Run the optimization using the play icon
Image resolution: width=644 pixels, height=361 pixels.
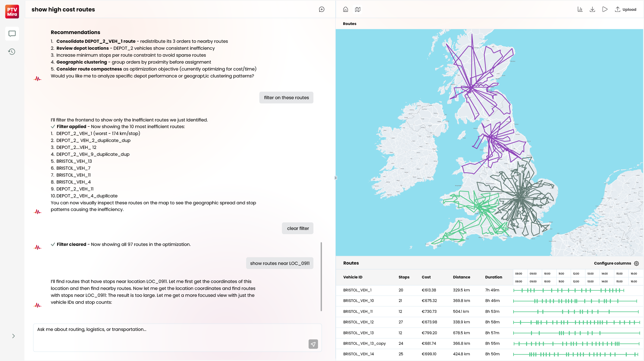[x=605, y=9]
